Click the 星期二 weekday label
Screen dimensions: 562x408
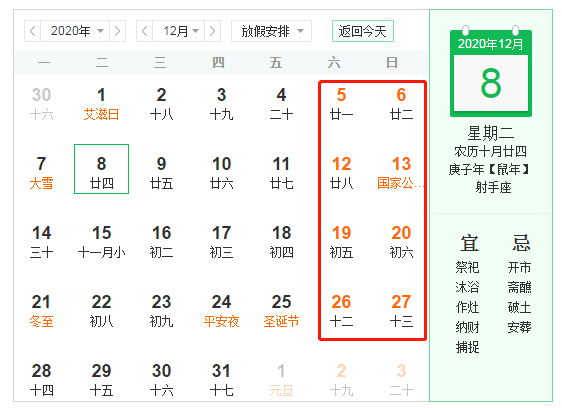491,133
